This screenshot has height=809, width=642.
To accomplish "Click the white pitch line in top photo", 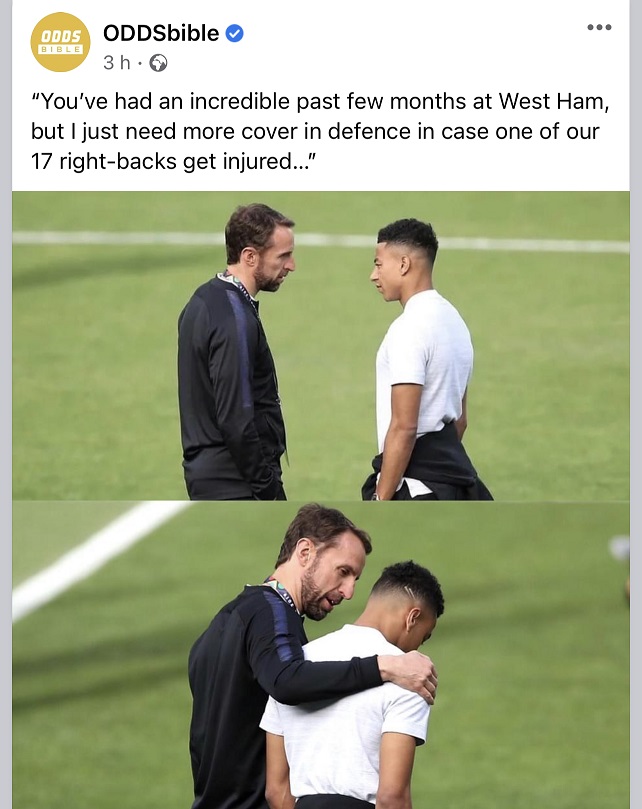I will tap(320, 240).
